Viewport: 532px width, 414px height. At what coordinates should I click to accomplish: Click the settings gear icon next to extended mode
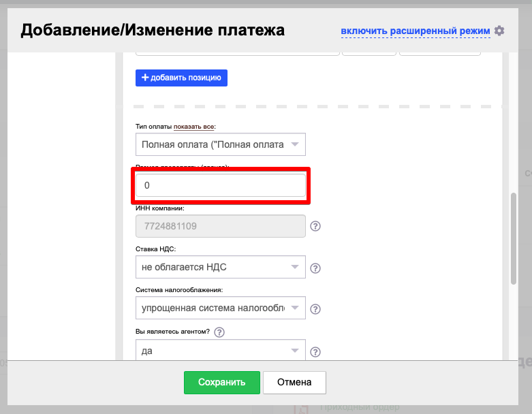(499, 31)
